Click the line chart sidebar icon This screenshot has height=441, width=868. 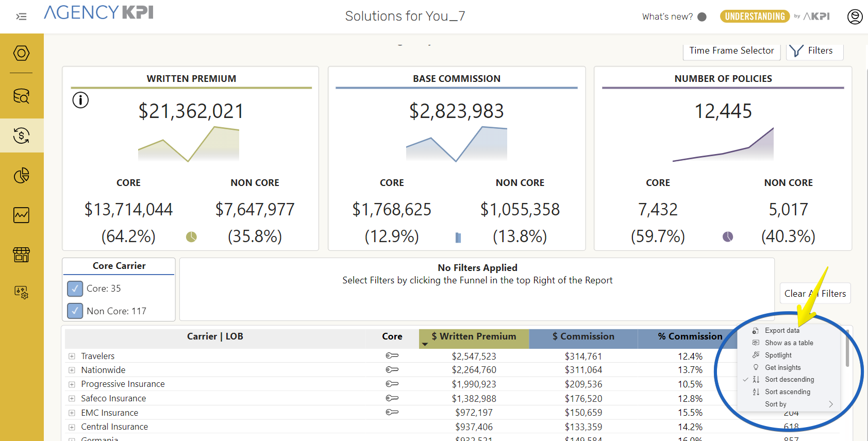click(21, 215)
